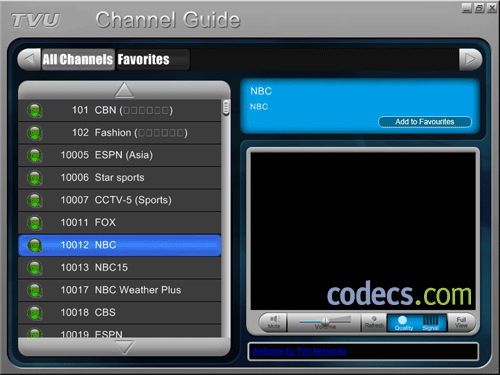Minimize the TVU window
500x375 pixels.
click(x=467, y=8)
